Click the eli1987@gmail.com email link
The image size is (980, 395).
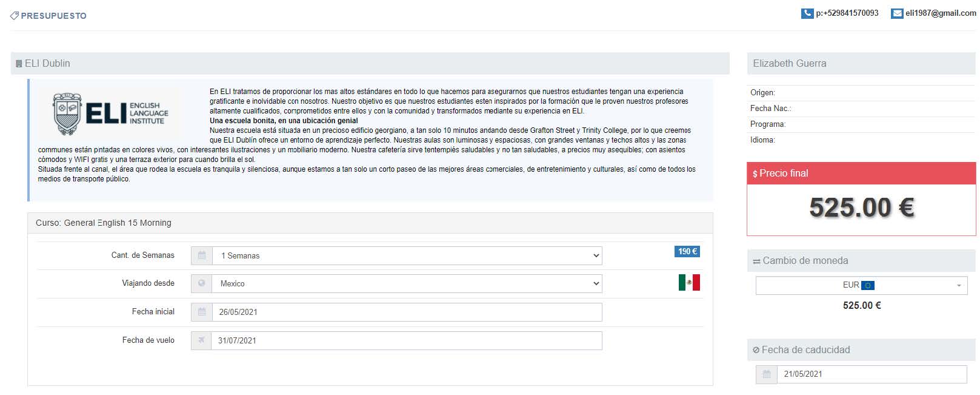click(941, 13)
